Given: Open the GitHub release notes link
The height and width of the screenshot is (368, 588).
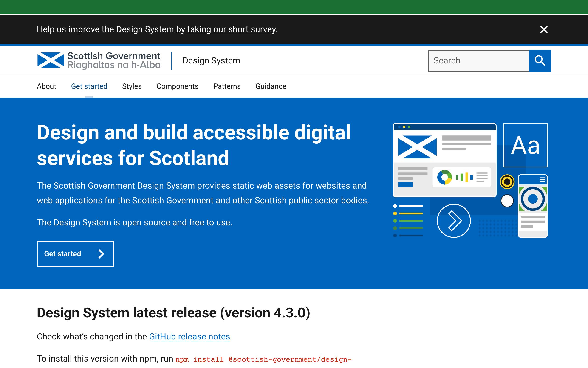Looking at the screenshot, I should (x=189, y=336).
